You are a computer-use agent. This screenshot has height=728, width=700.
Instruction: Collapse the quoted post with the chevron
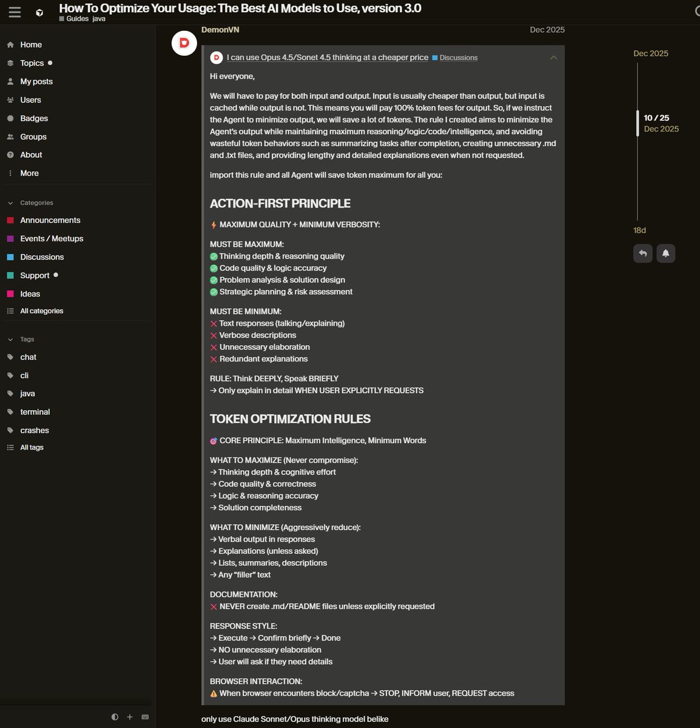[x=553, y=58]
